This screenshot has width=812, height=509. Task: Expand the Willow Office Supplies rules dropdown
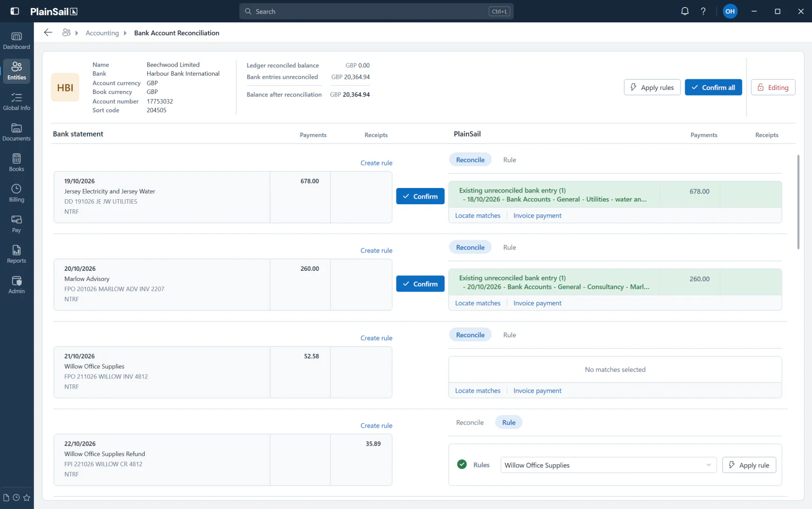tap(608, 465)
